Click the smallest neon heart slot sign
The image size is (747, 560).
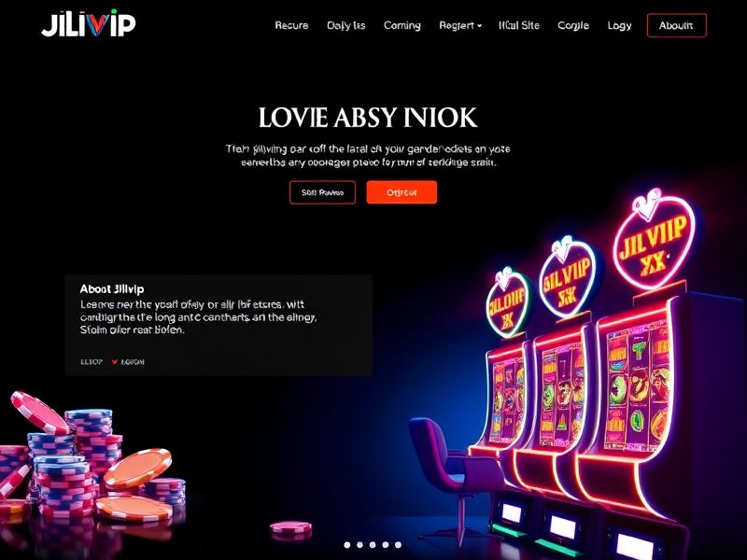(507, 302)
